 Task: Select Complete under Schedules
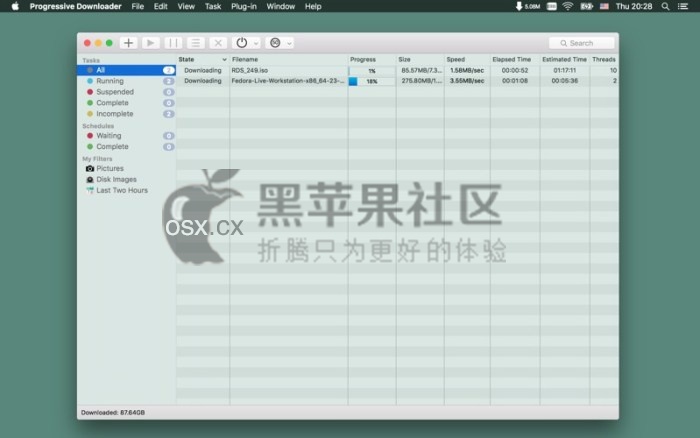126,146
